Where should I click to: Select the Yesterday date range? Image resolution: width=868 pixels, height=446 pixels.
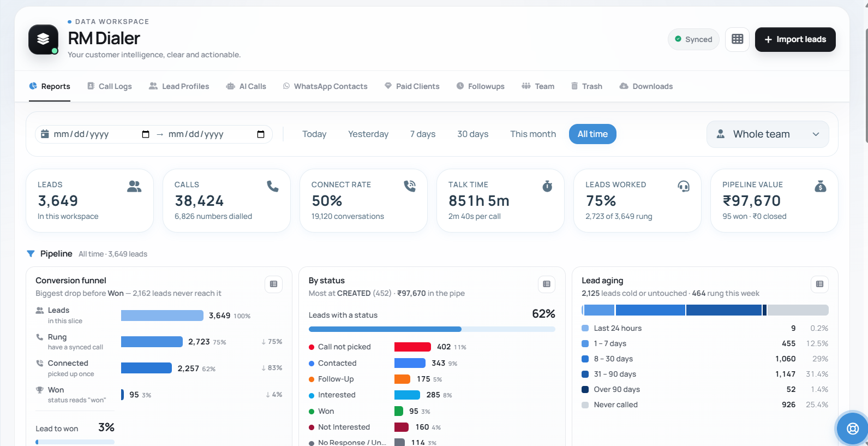click(368, 134)
